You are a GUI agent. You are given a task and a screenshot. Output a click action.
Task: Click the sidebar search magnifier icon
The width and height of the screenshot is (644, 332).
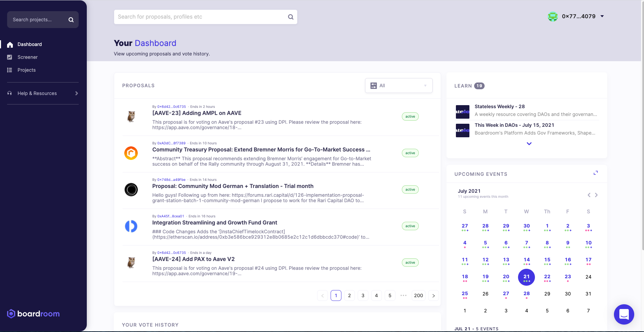(71, 20)
